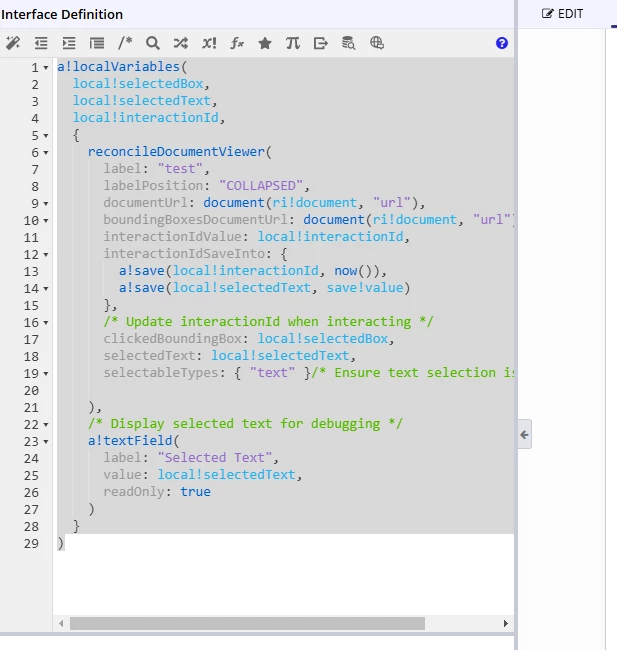Image resolution: width=617 pixels, height=650 pixels.
Task: Click the Interface Definition heading
Action: tap(62, 15)
